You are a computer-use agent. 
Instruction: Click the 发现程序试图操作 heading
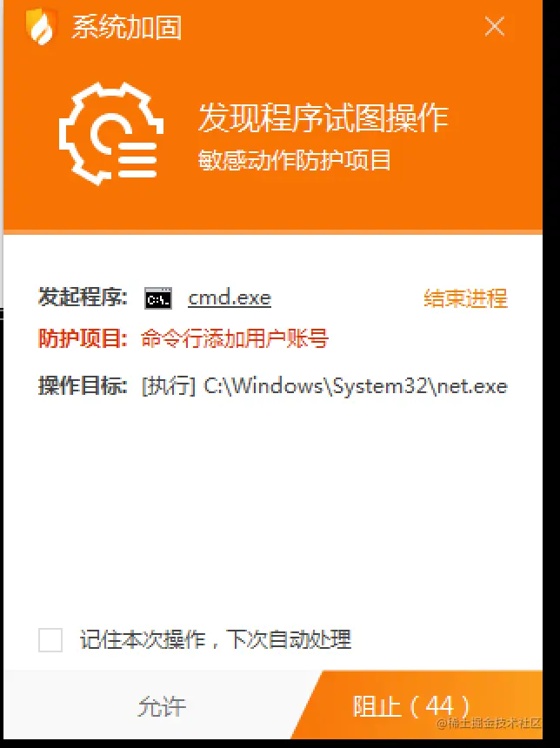tap(323, 117)
